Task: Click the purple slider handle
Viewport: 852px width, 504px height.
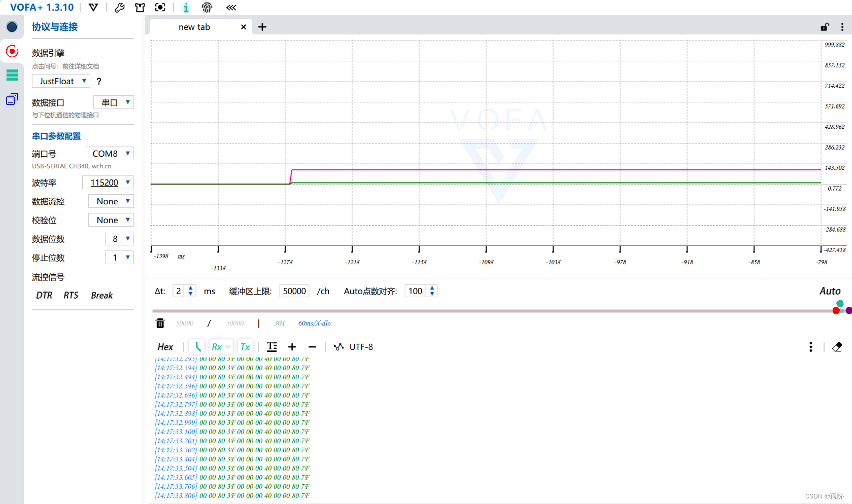Action: coord(849,311)
